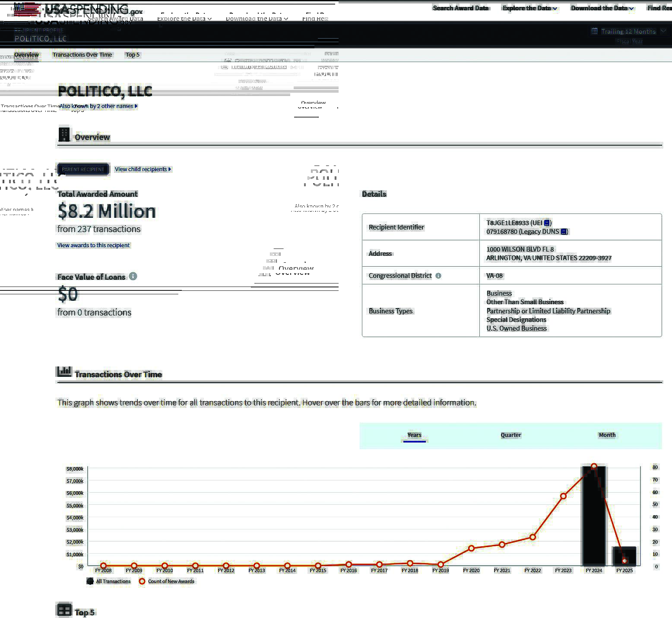Click the FY 2022 data point on the line
This screenshot has width=672, height=618.
tap(533, 537)
